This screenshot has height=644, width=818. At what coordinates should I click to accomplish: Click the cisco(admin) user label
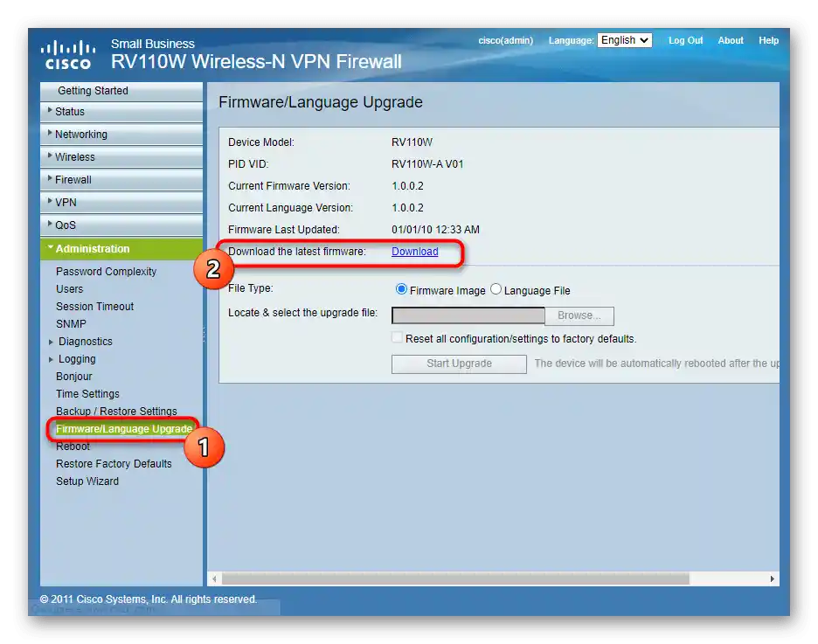(x=505, y=40)
